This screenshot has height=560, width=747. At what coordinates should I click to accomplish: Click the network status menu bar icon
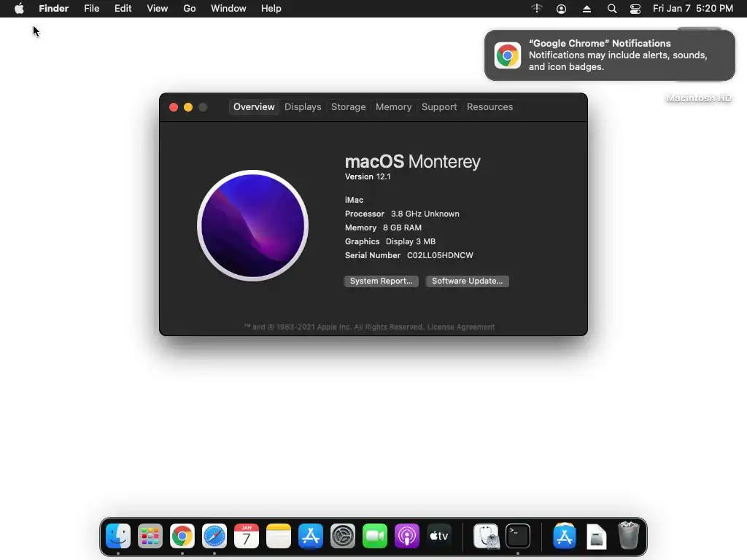coord(537,9)
